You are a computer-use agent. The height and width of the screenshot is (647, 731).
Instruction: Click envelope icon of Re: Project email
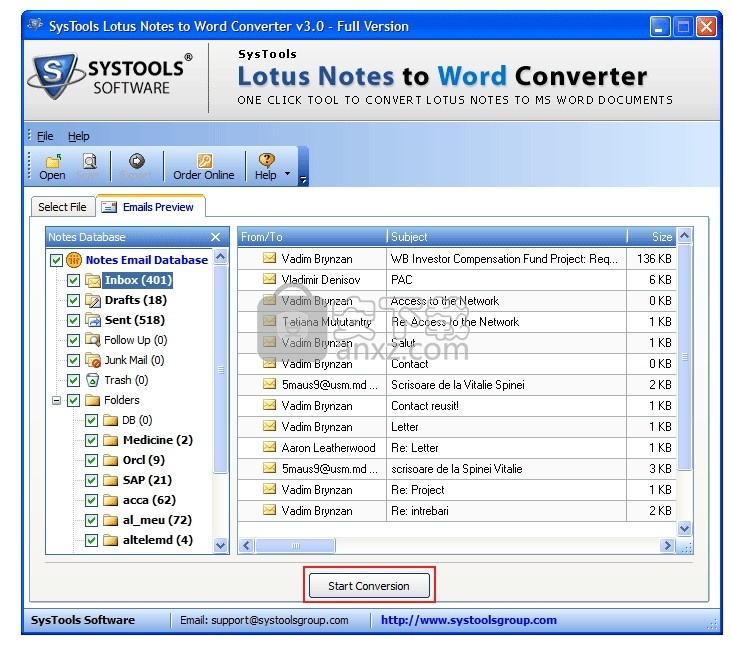coord(269,489)
